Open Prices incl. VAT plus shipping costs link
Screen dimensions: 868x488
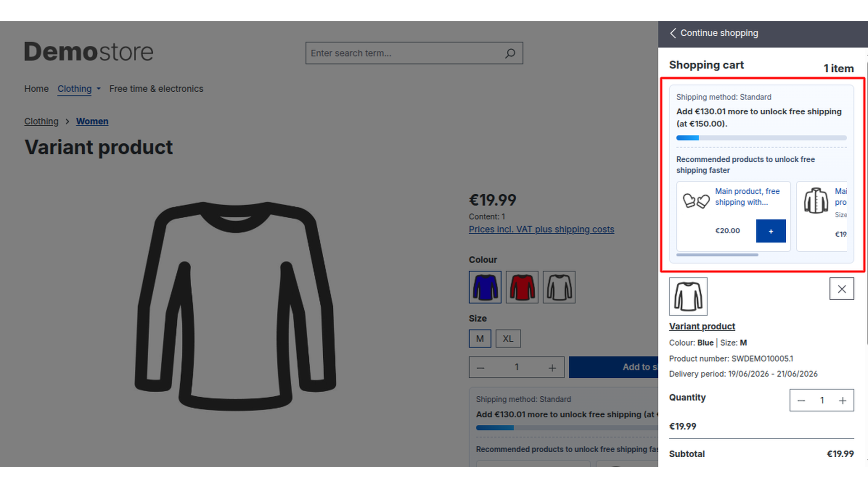542,230
